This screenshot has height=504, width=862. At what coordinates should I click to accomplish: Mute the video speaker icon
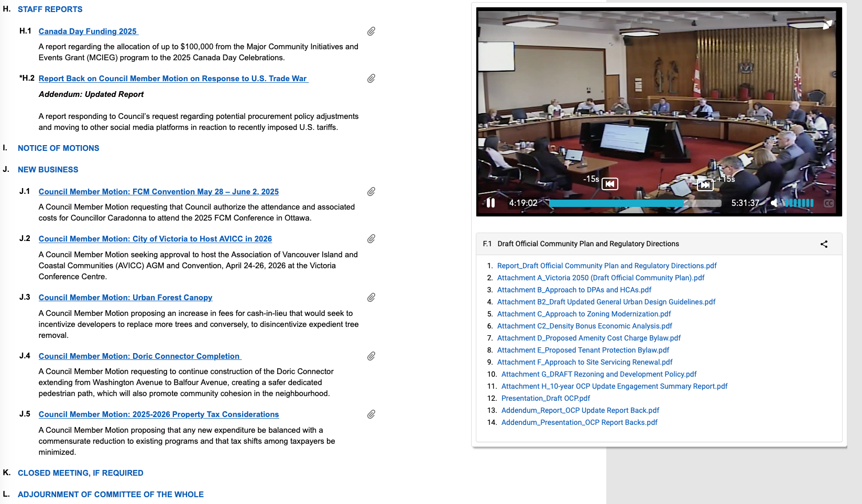[x=774, y=203]
